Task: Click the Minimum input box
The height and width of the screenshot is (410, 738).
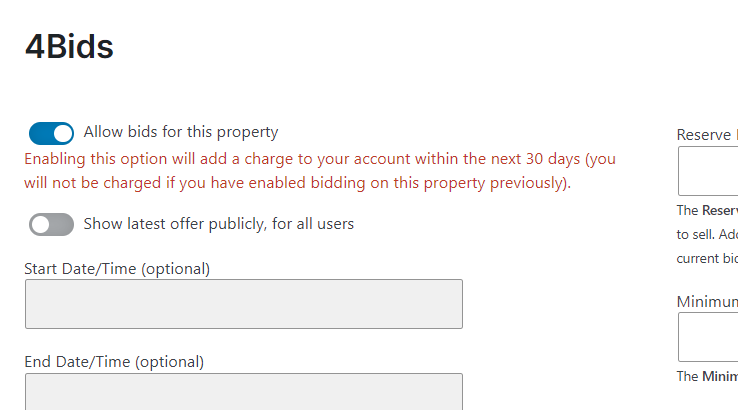Action: [708, 337]
